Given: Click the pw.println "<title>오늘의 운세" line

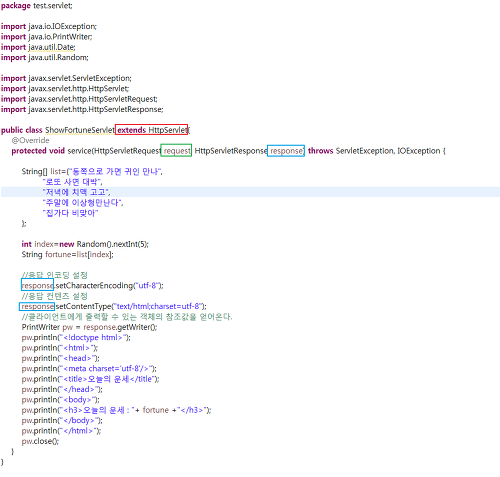Looking at the screenshot, I should 91,379.
